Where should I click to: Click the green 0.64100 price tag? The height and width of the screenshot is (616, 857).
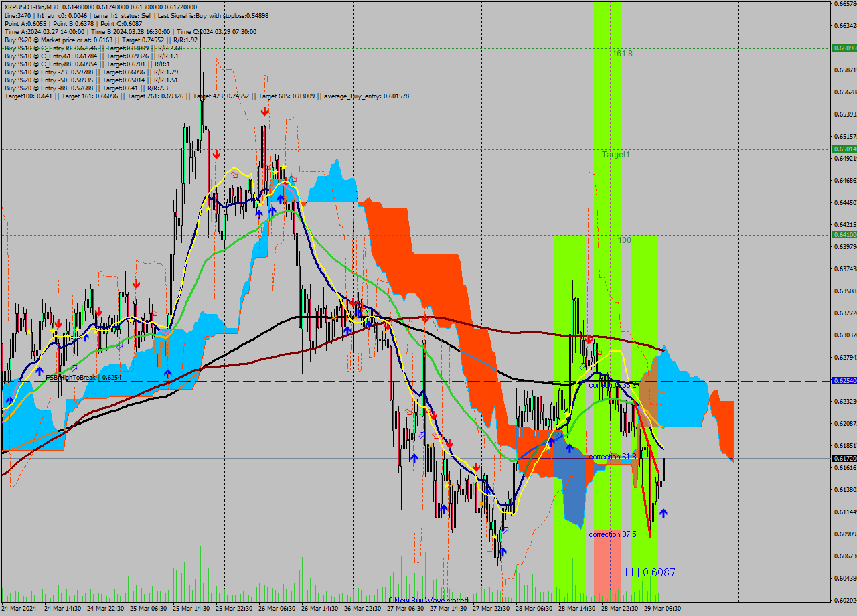(x=844, y=234)
